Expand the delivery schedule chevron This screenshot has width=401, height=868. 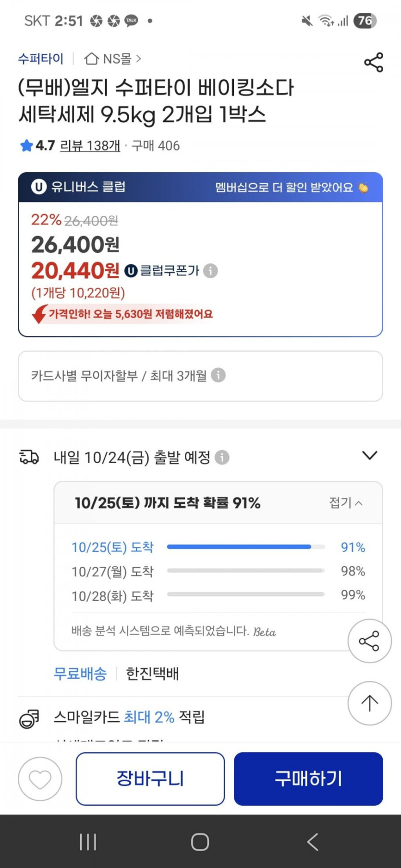pos(369,455)
